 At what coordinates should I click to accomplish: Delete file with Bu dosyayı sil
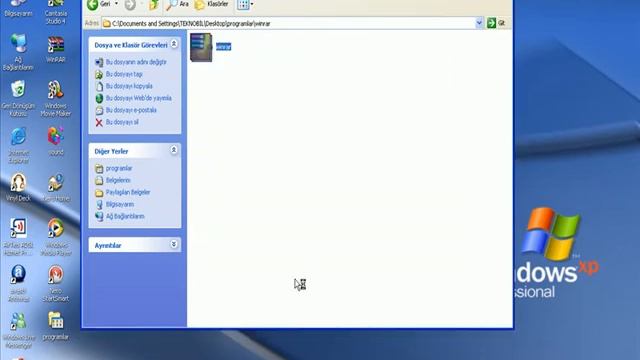(122, 122)
